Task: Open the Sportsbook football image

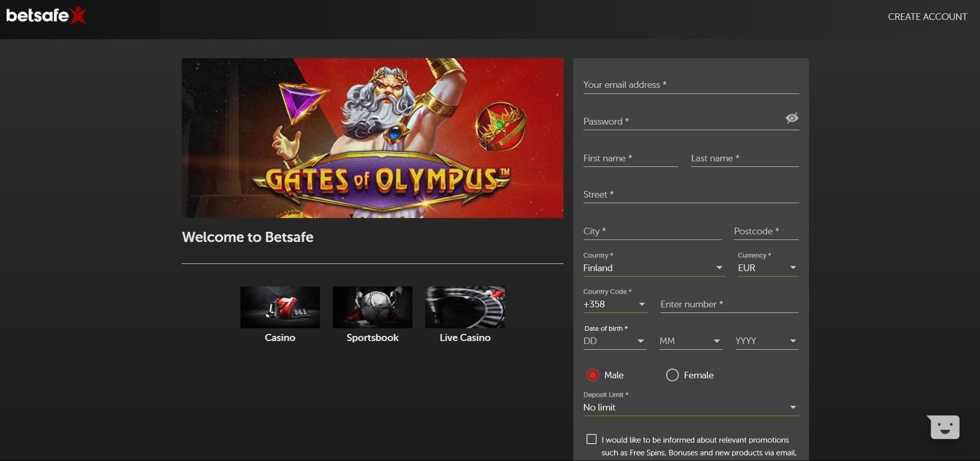Action: click(x=372, y=307)
